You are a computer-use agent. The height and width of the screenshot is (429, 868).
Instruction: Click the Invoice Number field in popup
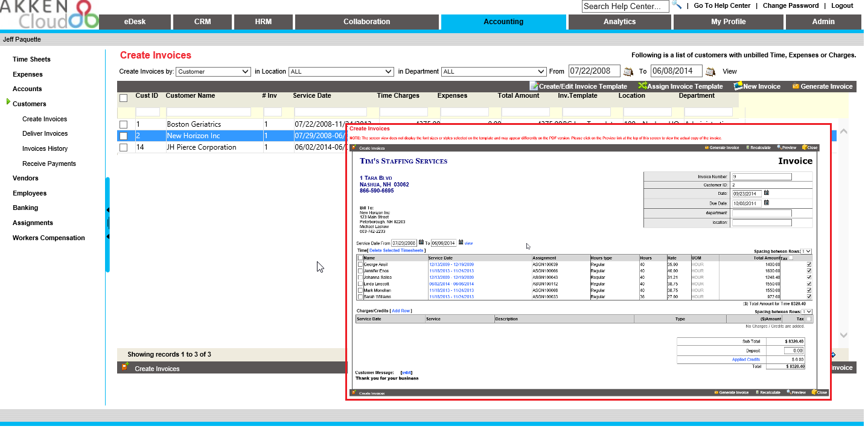coord(761,177)
